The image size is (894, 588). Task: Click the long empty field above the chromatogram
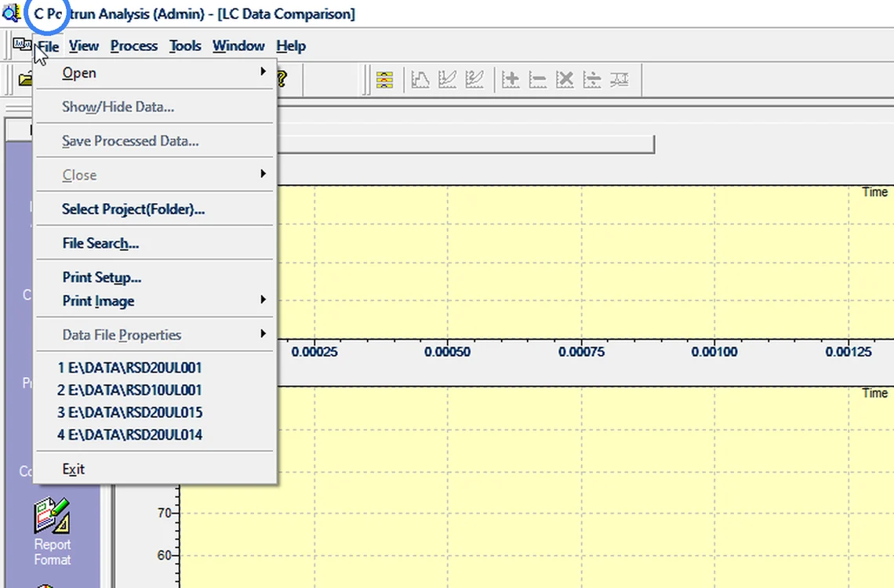click(466, 144)
